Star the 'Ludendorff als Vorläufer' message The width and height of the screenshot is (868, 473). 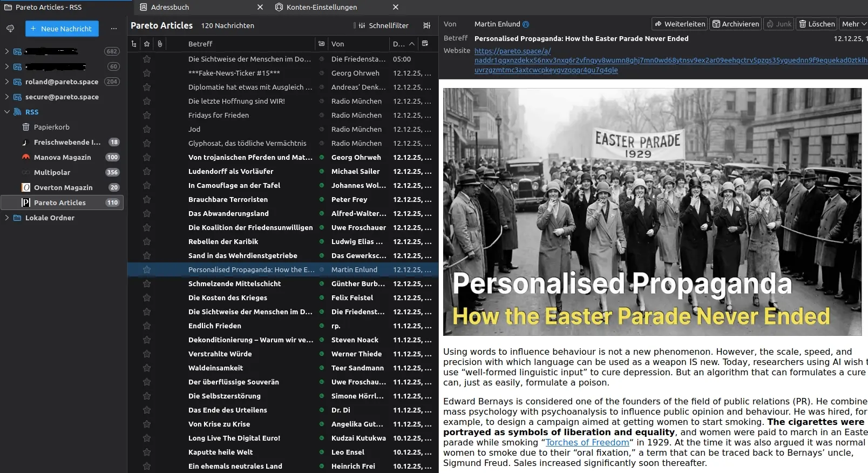tap(146, 171)
